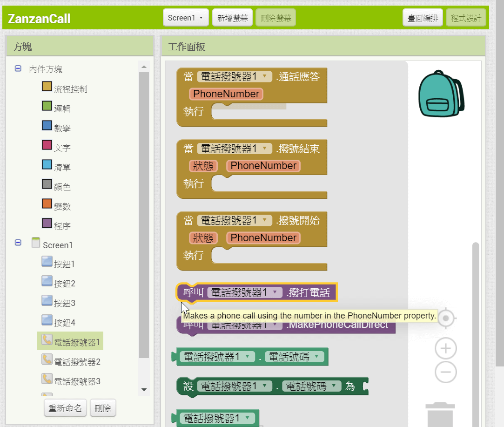Click 狀態 parameter in 撥號開始 block
Image resolution: width=504 pixels, height=427 pixels.
[203, 237]
